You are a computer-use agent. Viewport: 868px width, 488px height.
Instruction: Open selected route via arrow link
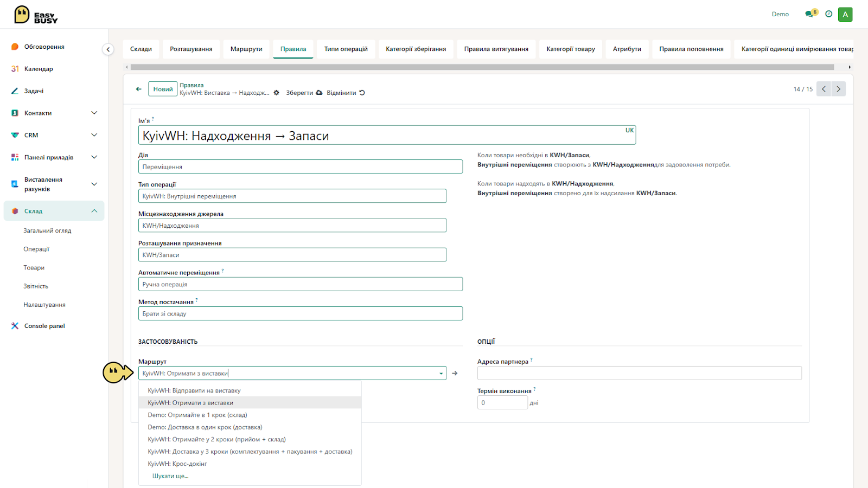point(455,373)
